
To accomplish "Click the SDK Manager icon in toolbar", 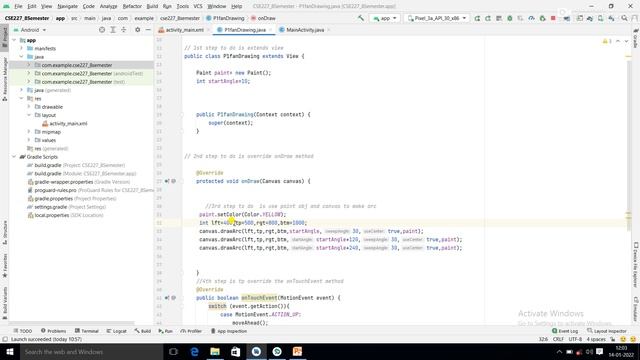I will click(611, 18).
